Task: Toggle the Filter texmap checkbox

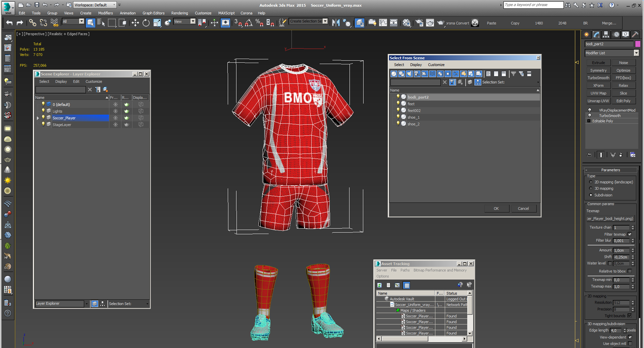Action: (x=630, y=234)
